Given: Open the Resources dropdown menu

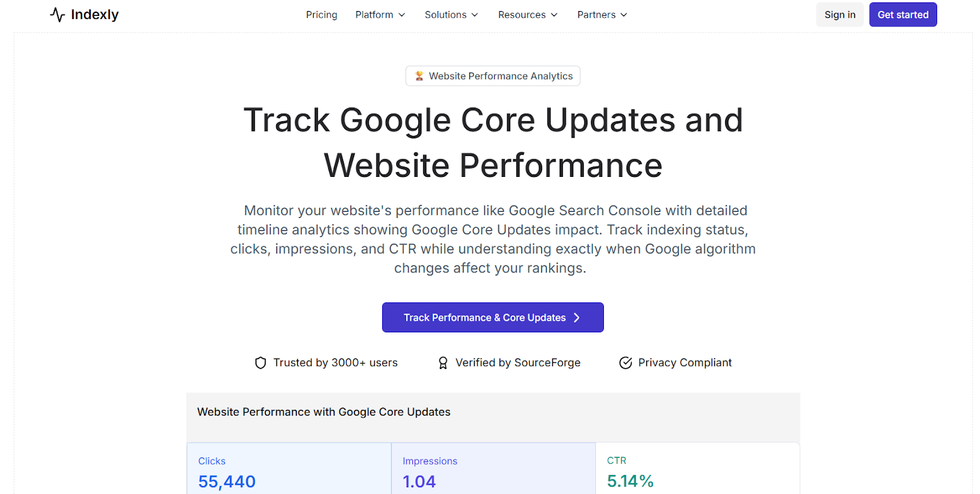Looking at the screenshot, I should [x=527, y=15].
